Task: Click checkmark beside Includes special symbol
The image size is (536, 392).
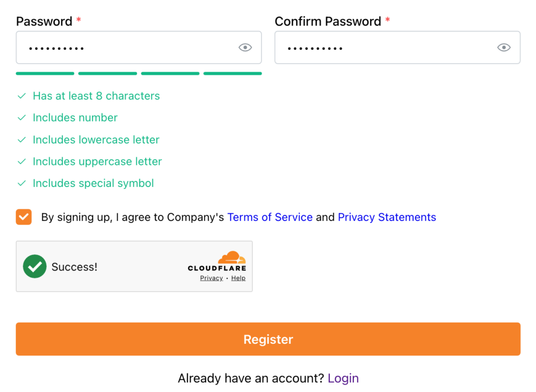Action: 21,183
